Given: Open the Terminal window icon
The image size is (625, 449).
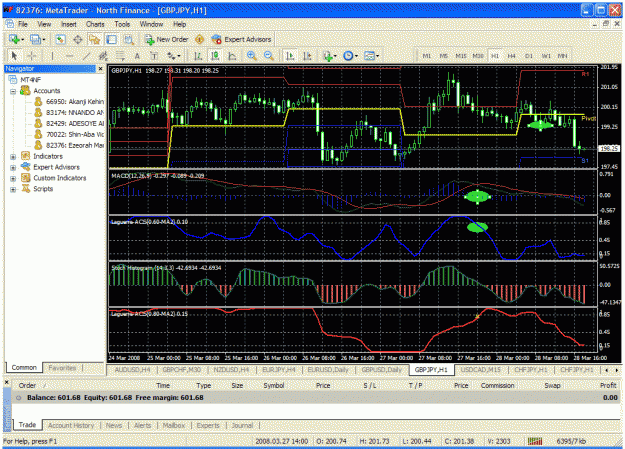Looking at the screenshot, I should [112, 39].
